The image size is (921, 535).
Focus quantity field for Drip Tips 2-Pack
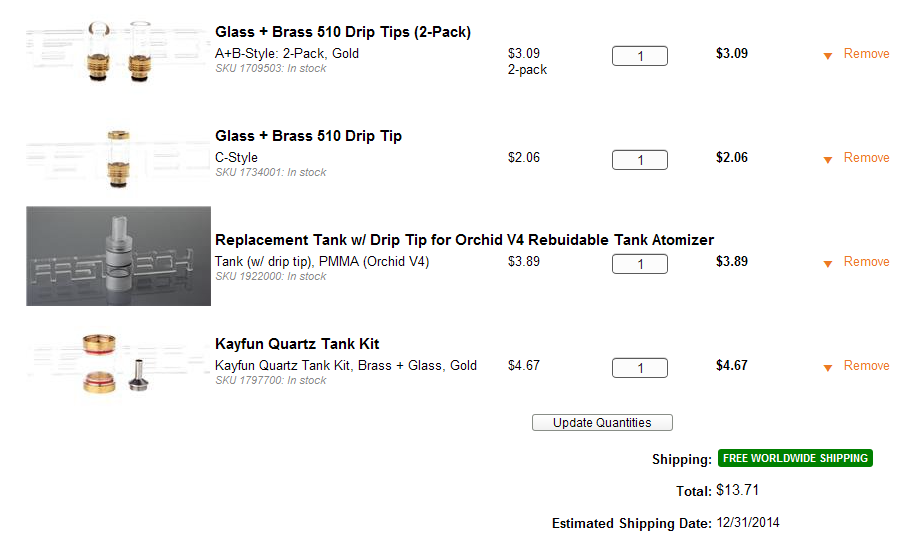(640, 56)
